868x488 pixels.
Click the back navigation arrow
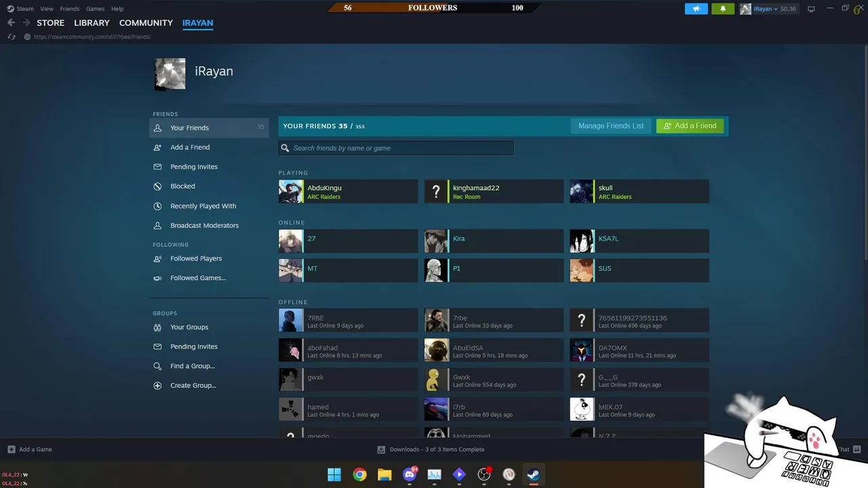coord(11,22)
